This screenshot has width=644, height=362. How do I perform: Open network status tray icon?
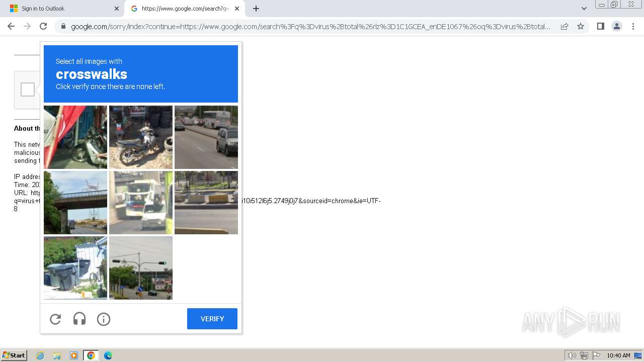point(584,355)
